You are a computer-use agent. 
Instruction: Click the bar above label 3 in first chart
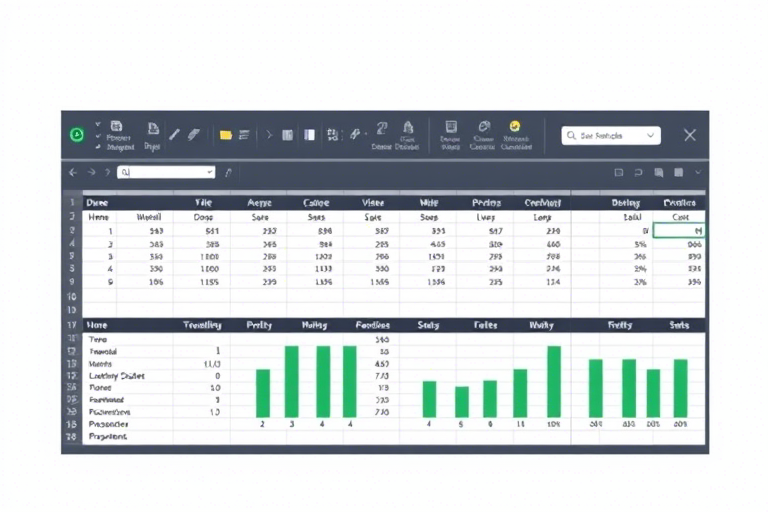292,382
